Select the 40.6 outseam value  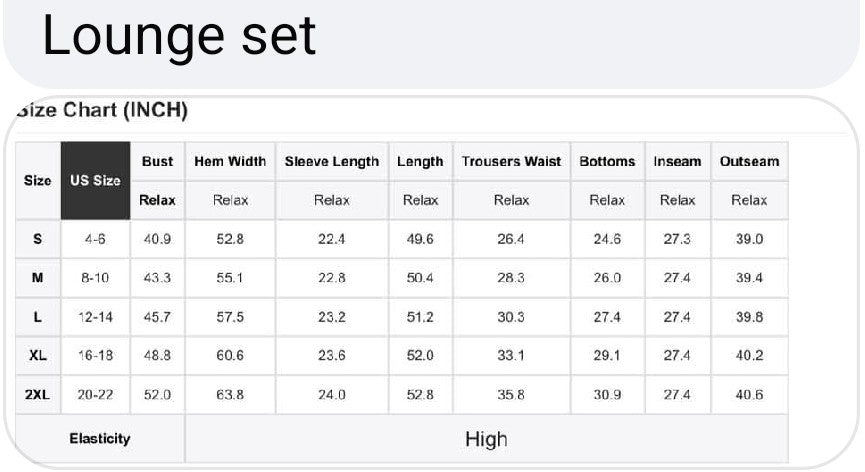pyautogui.click(x=749, y=395)
